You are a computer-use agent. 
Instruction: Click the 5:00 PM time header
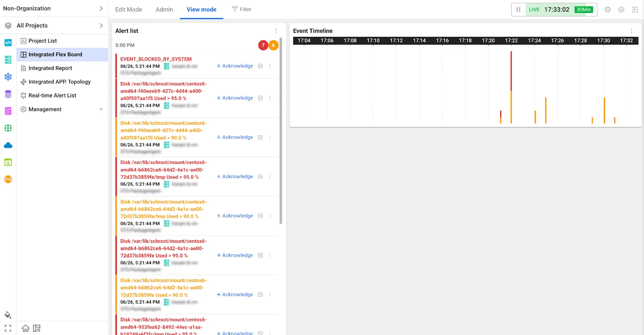(125, 45)
